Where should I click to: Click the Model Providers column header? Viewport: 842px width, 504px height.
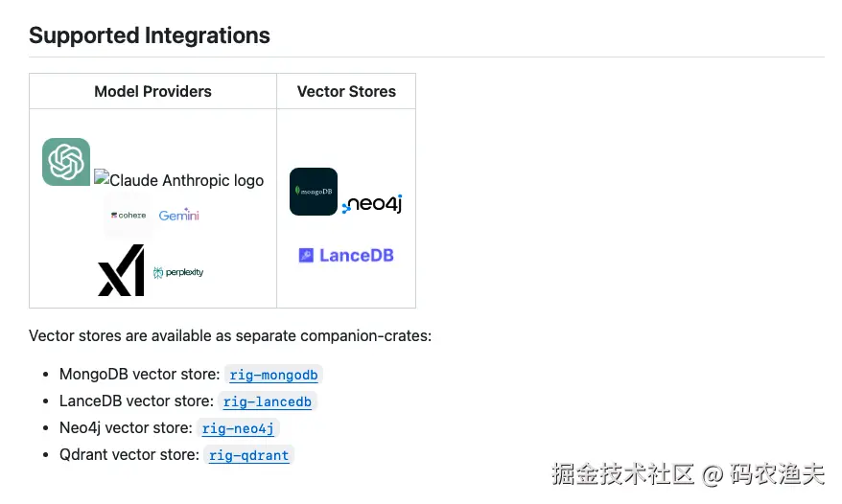coord(152,92)
